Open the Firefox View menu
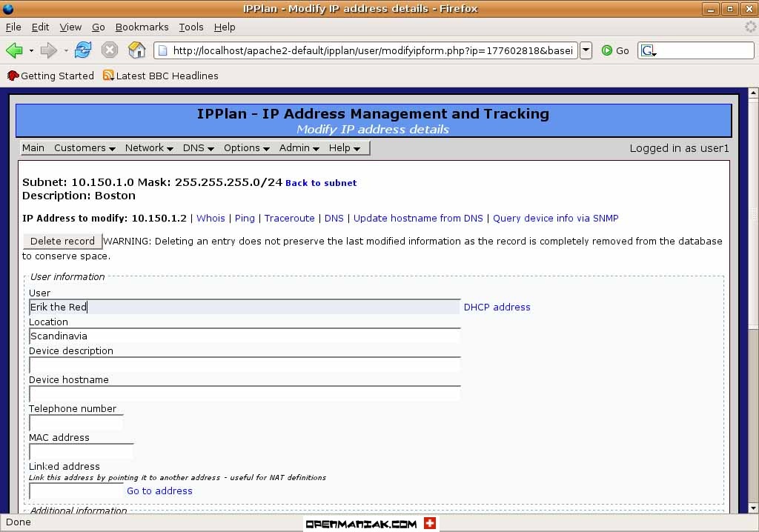Viewport: 759px width, 532px height. point(70,27)
